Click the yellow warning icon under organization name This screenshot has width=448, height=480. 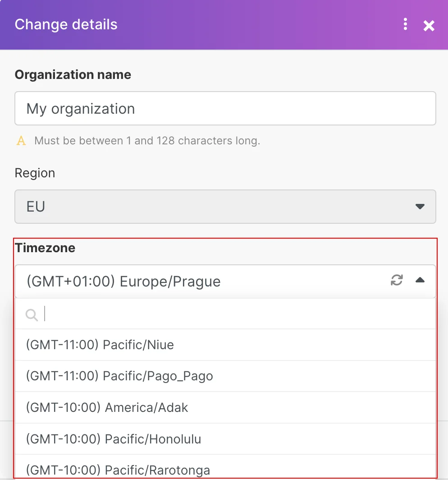coord(21,141)
